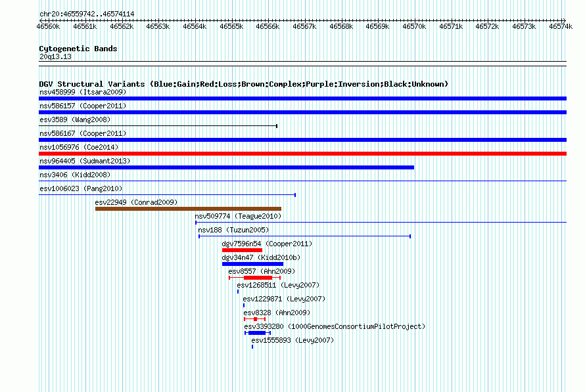Select the red esv8557 loss glyph

pos(254,278)
